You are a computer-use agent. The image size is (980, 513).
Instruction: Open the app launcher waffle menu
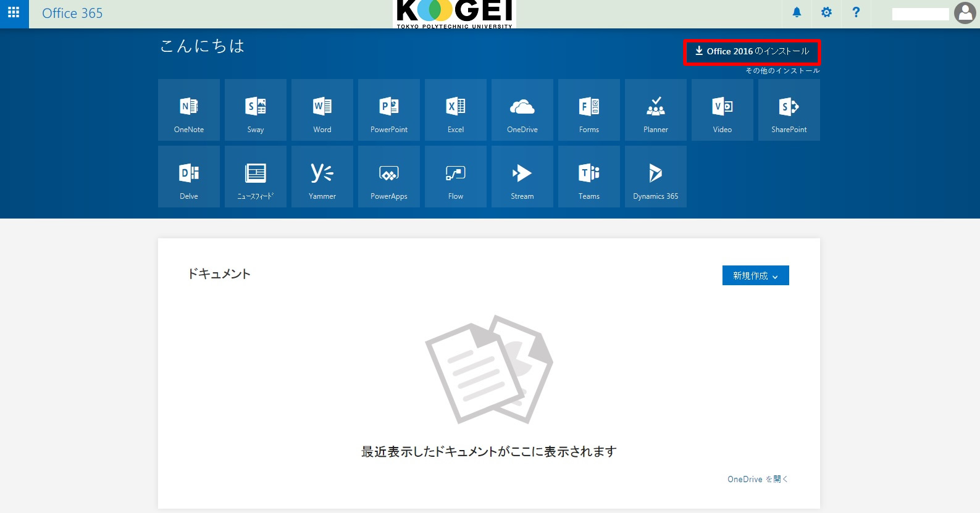click(x=14, y=13)
